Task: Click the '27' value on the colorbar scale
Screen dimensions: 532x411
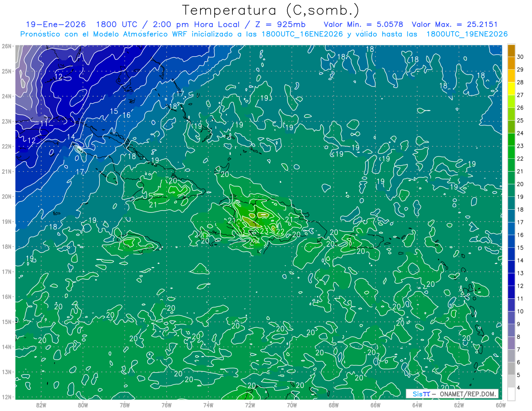Action: point(520,95)
